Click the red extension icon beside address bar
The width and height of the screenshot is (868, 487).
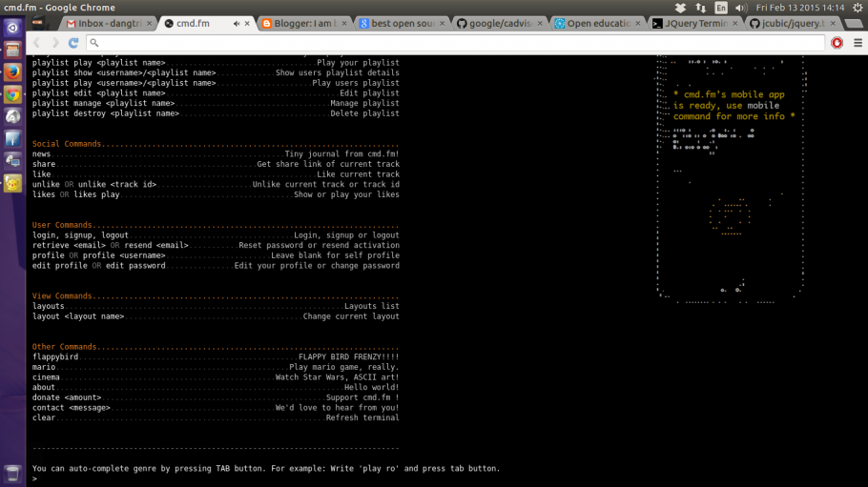(x=837, y=43)
